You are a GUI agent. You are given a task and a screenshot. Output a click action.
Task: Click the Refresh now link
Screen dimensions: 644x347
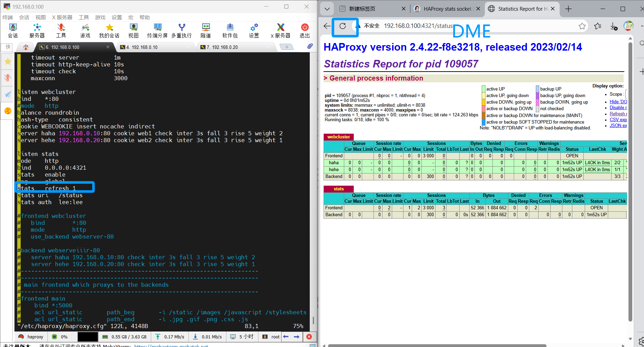pyautogui.click(x=618, y=114)
